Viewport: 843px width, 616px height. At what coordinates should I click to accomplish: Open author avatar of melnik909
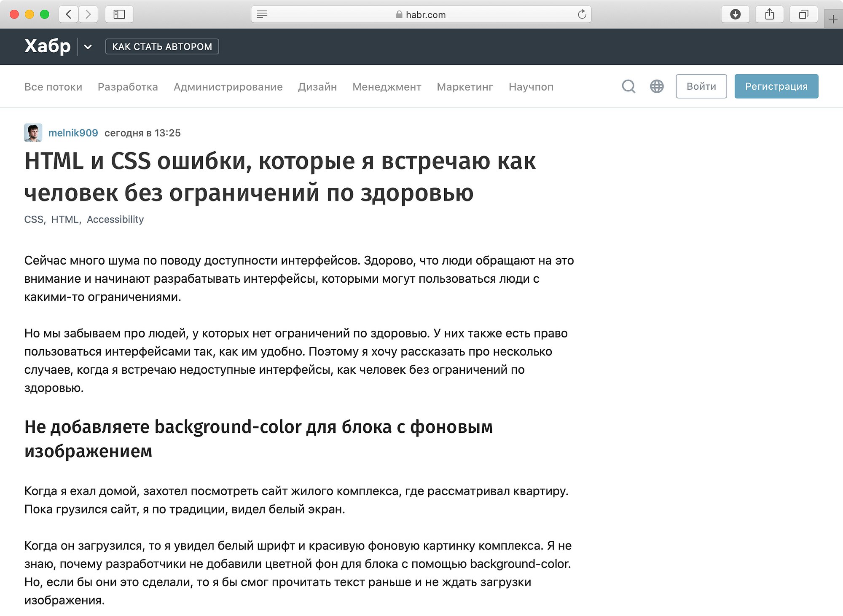point(33,133)
